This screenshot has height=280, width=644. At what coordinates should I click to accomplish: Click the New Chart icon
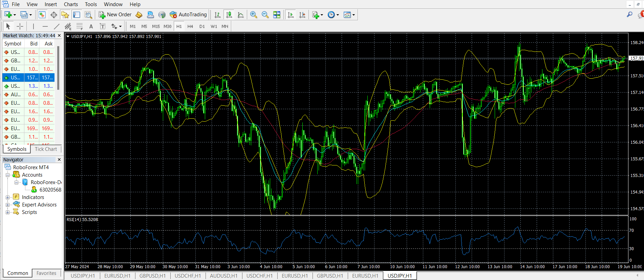8,15
